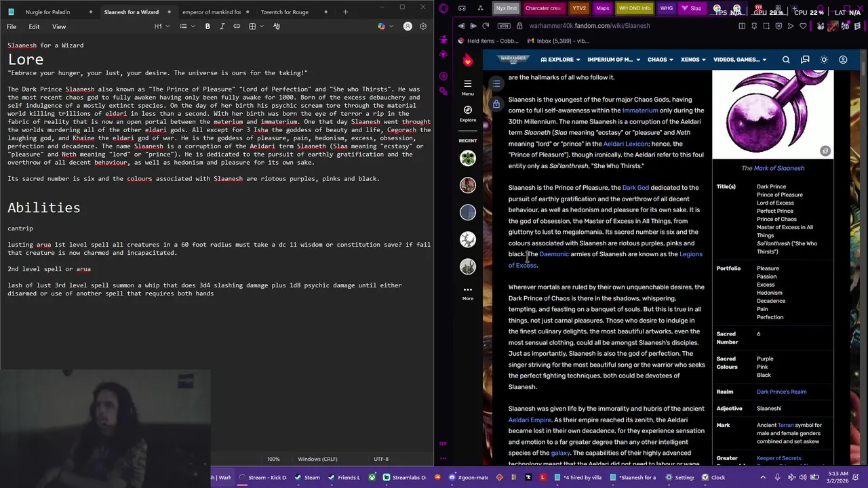Click the heart bookmark icon in address bar
Screen dimensions: 868x488
[x=803, y=26]
